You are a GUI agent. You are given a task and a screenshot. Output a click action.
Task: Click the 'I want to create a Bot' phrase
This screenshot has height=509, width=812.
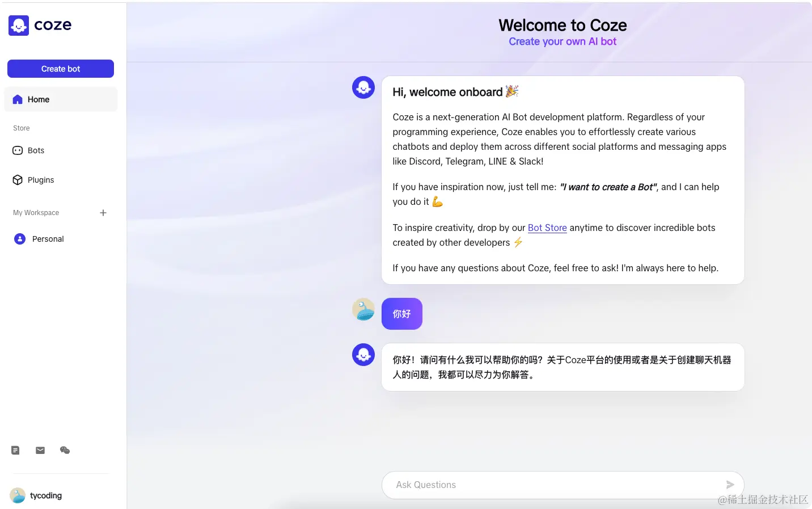tap(608, 187)
